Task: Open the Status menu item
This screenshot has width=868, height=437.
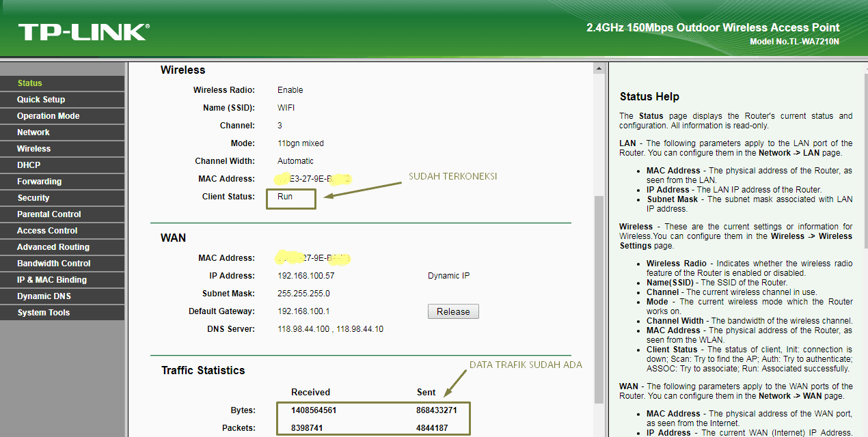Action: (62, 83)
